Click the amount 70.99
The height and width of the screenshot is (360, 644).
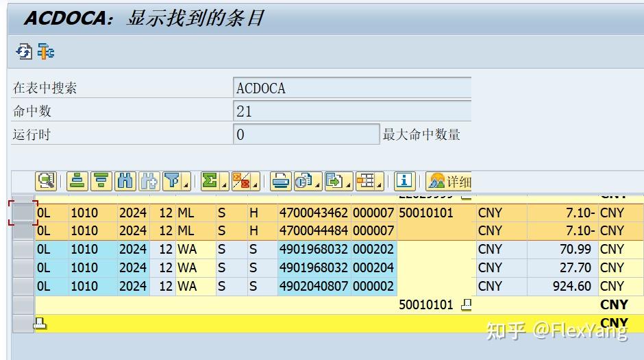pyautogui.click(x=575, y=250)
